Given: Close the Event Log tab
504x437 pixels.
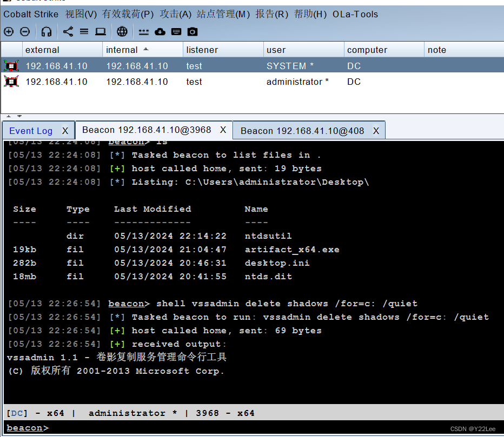Looking at the screenshot, I should point(65,131).
